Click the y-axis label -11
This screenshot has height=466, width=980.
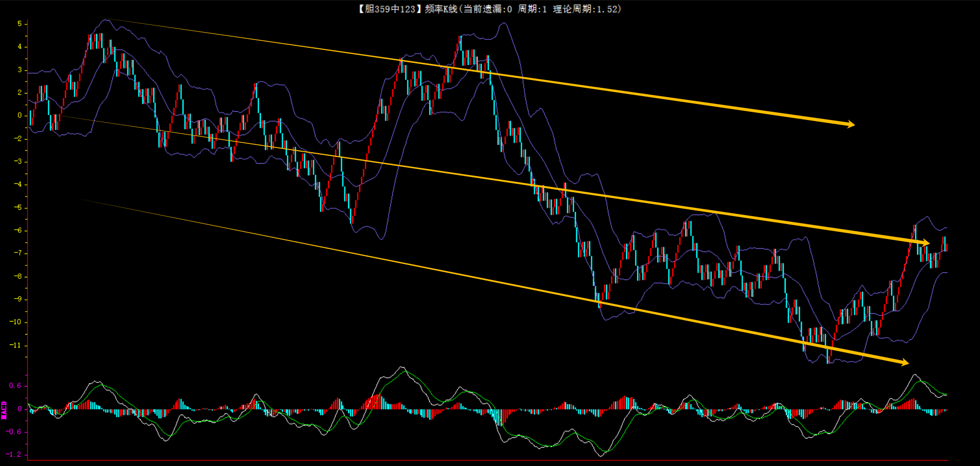16,345
